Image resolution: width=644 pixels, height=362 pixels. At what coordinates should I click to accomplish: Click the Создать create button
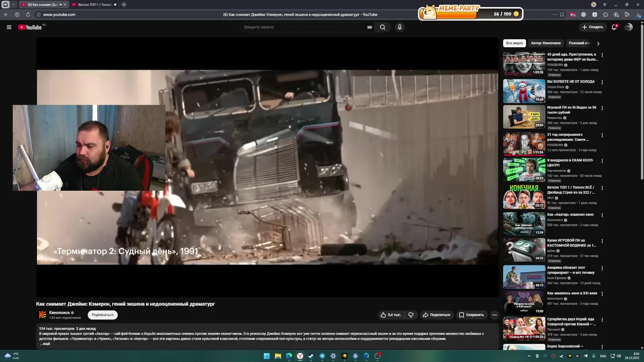[x=593, y=27]
